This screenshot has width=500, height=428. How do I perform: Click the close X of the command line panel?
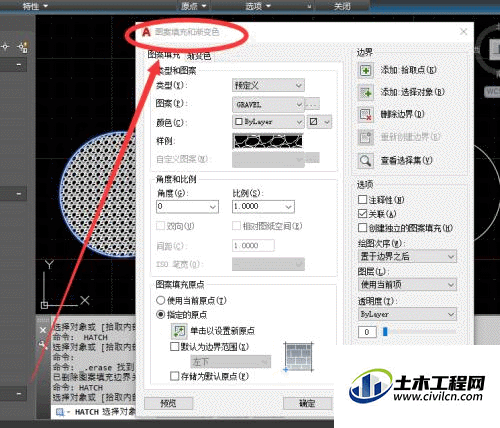(x=43, y=330)
